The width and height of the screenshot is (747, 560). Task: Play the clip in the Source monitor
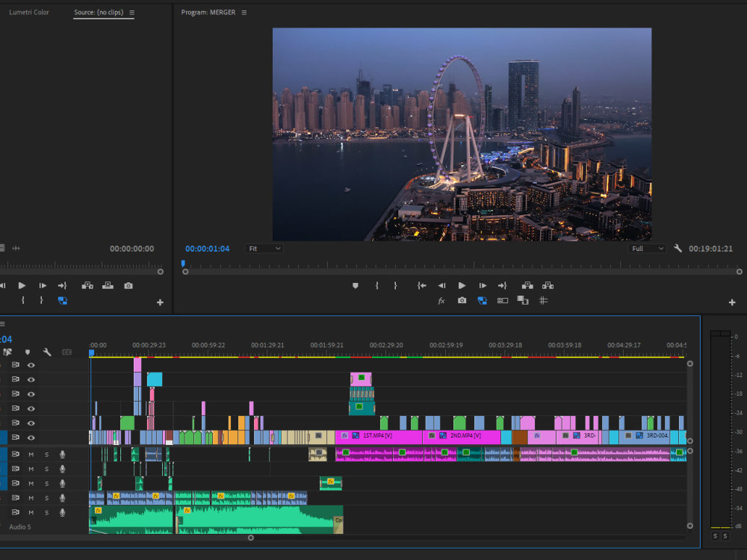tap(22, 286)
